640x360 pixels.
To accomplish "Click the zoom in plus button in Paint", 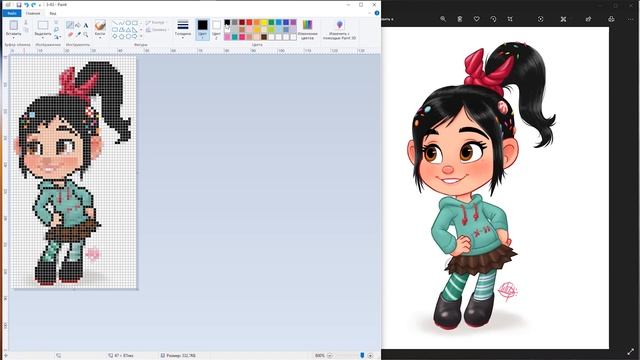I will [x=370, y=356].
